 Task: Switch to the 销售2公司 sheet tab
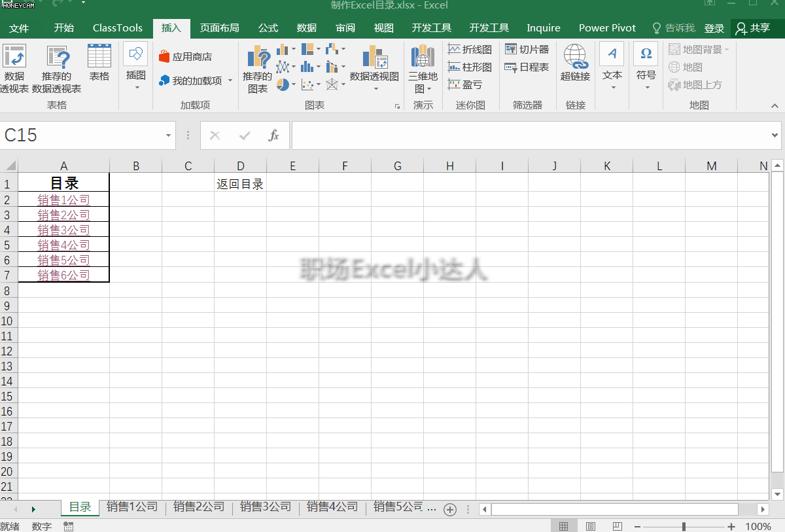[199, 506]
